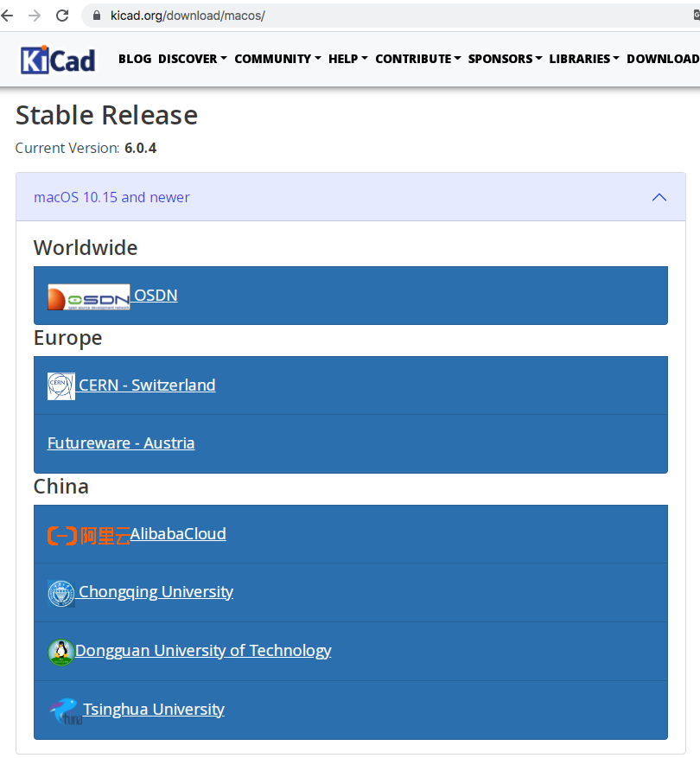Select the Tsinghua University mirror link

tap(154, 710)
